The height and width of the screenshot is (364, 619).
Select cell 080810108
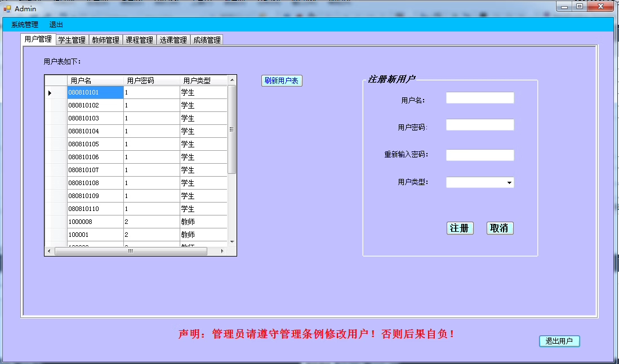(x=95, y=183)
